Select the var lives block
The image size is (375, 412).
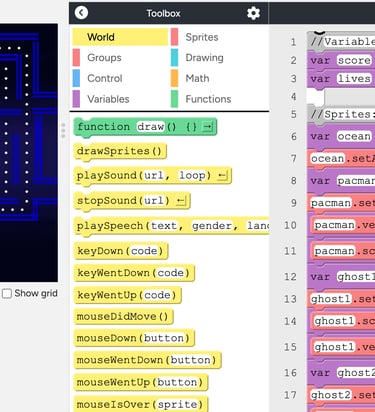tap(341, 79)
